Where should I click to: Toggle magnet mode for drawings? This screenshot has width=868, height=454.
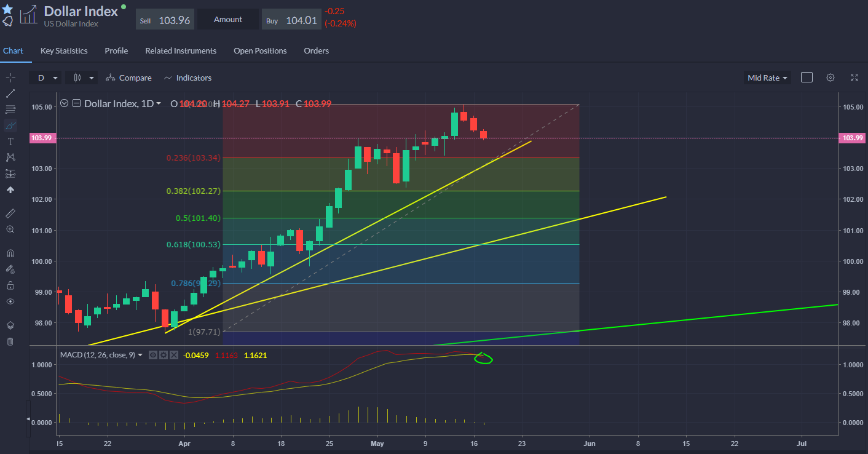click(x=10, y=253)
